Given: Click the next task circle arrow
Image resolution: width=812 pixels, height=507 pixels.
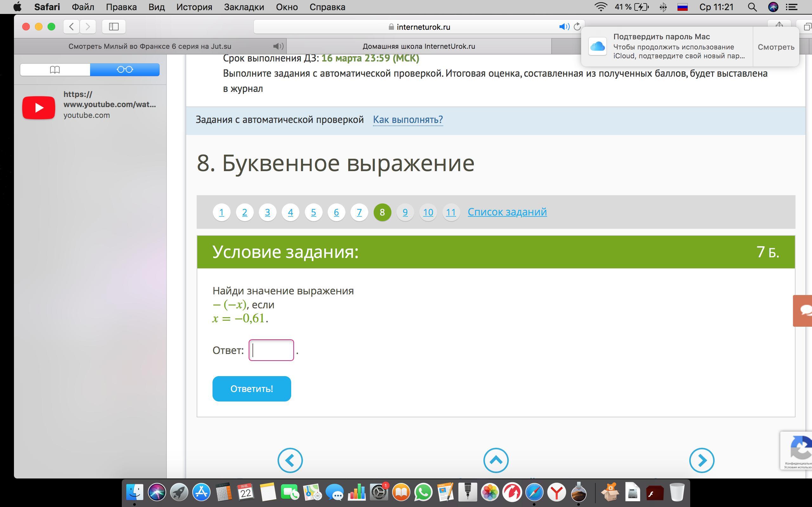Looking at the screenshot, I should [702, 460].
